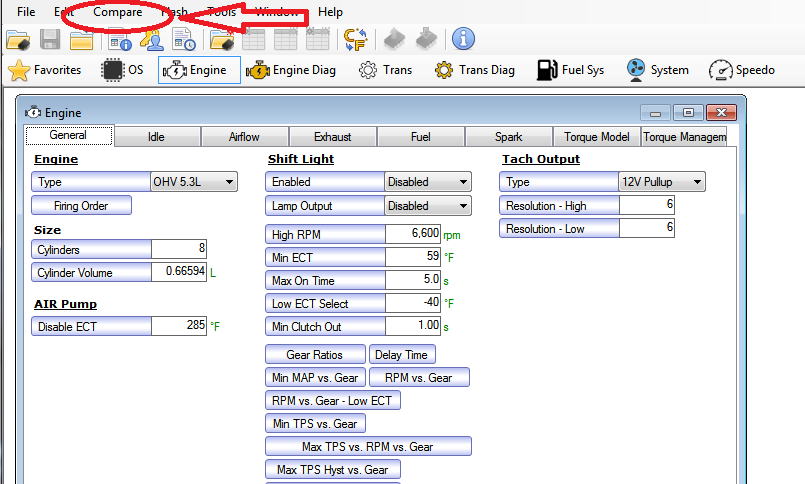Open the Compare menu
Screen dimensions: 805x484
tap(117, 12)
